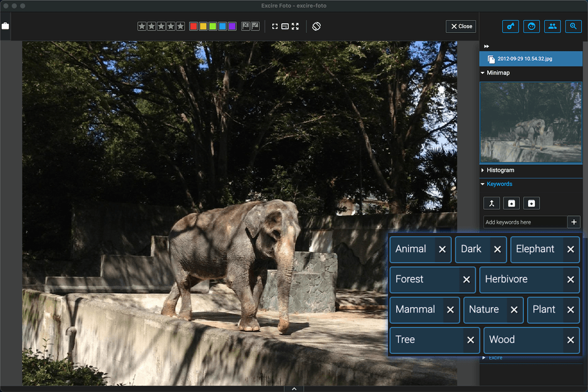Click the plus button to add keyword

(574, 222)
